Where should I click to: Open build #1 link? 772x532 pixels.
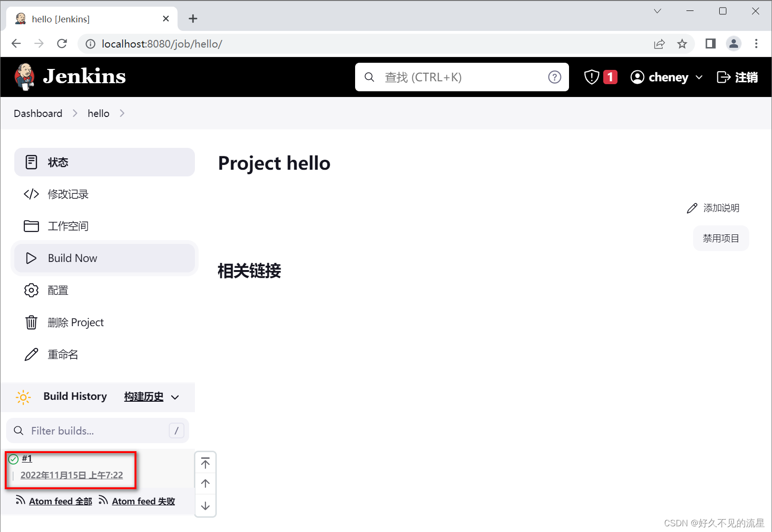click(x=27, y=458)
